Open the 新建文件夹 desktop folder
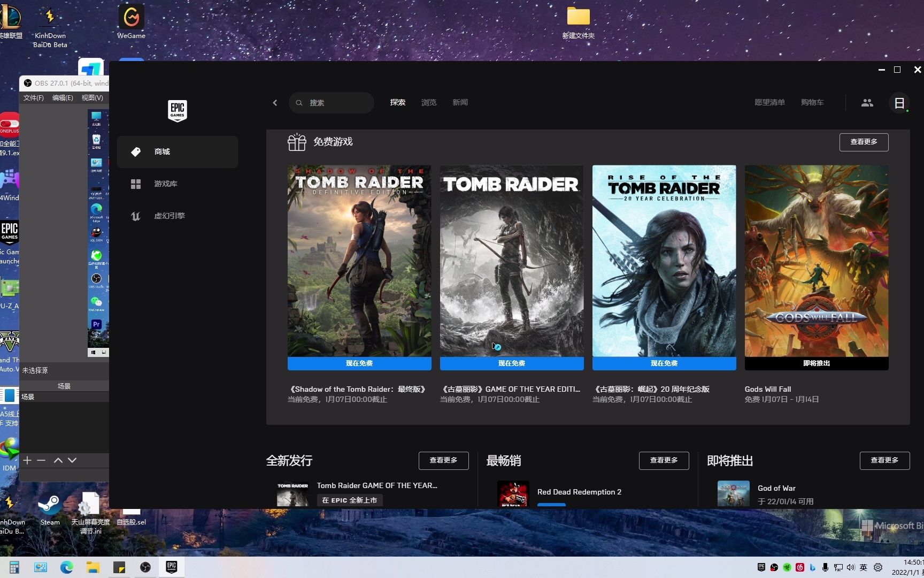Viewport: 924px width, 578px height. pos(578,23)
